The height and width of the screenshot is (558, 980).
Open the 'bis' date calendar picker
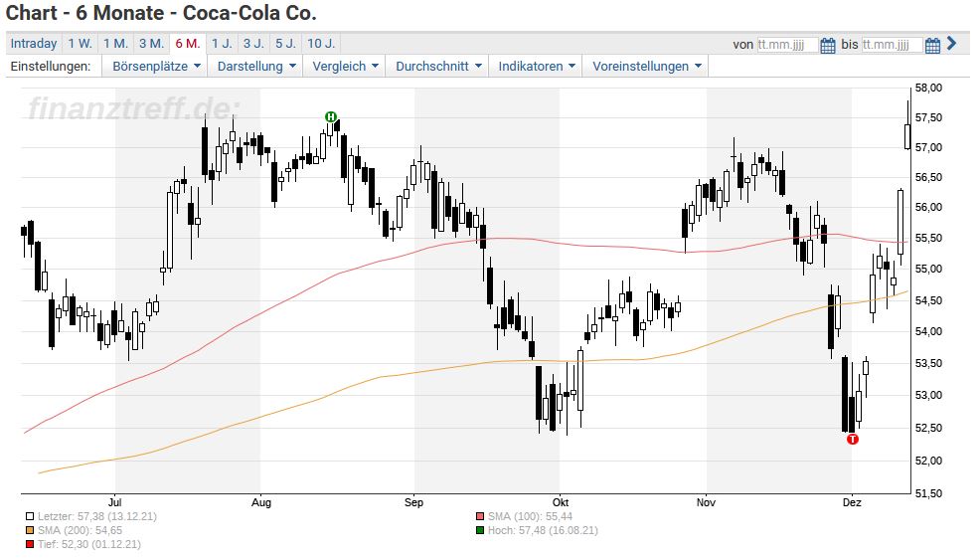pos(932,45)
